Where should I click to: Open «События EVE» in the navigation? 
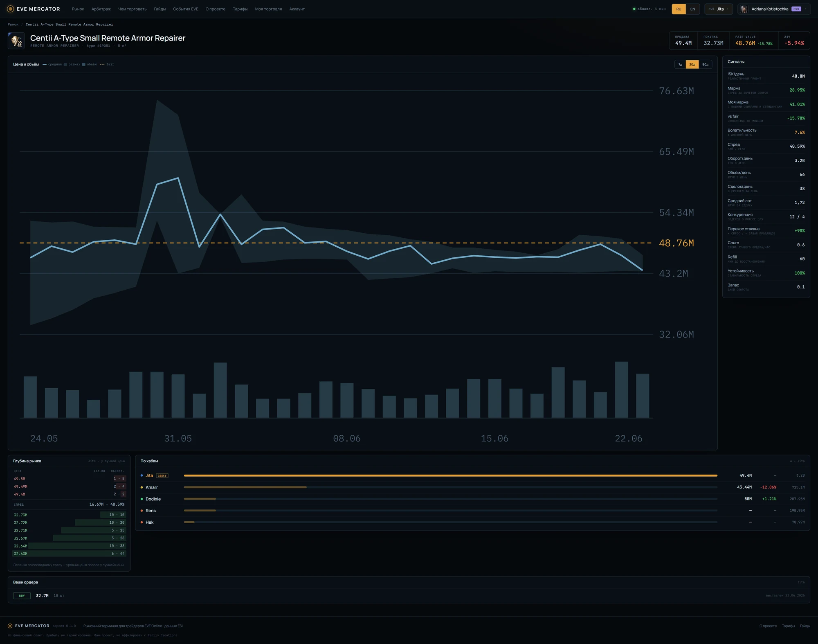(185, 9)
